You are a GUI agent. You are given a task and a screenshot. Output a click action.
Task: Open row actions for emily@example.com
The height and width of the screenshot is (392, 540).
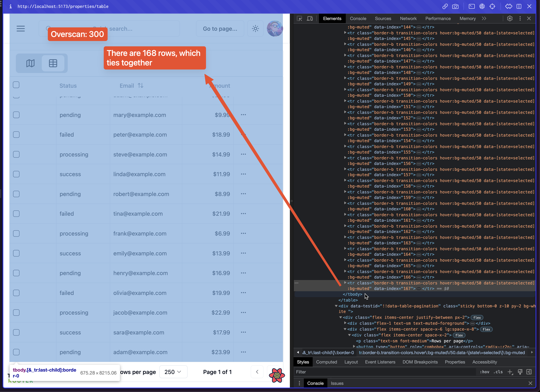click(243, 253)
